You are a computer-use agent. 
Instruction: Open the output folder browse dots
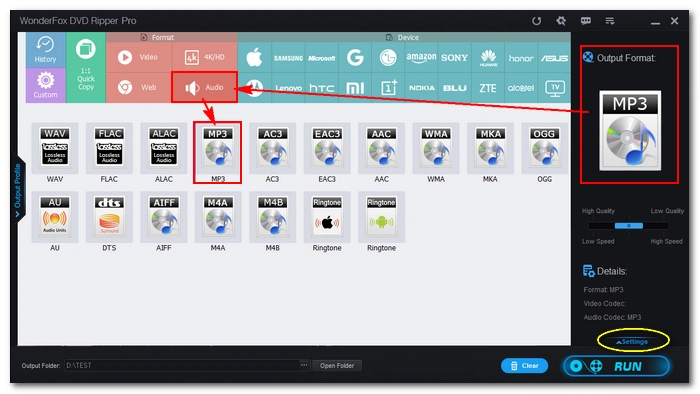point(304,365)
